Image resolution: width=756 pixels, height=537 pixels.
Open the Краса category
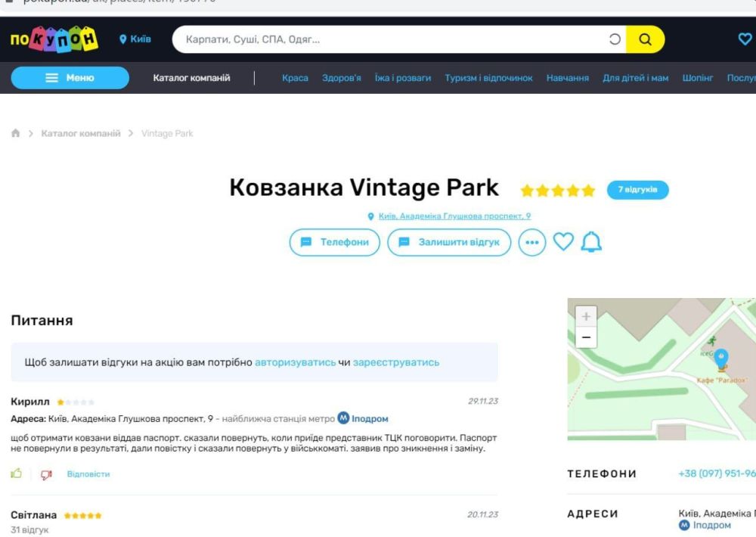coord(295,78)
